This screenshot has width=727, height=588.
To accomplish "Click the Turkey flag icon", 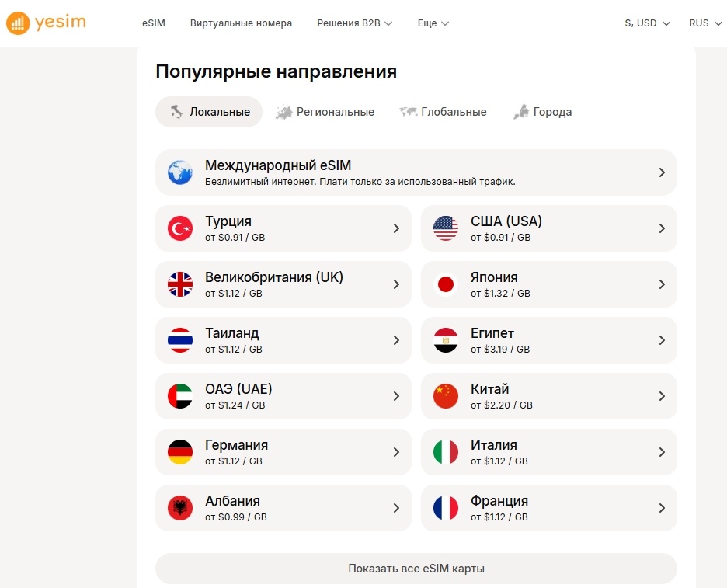I will 180,228.
